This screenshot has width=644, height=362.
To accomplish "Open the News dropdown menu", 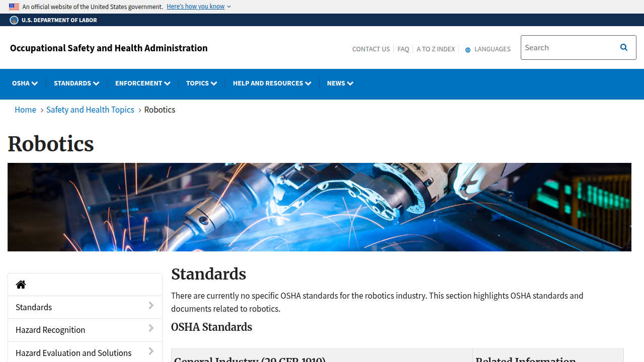I will coord(340,83).
